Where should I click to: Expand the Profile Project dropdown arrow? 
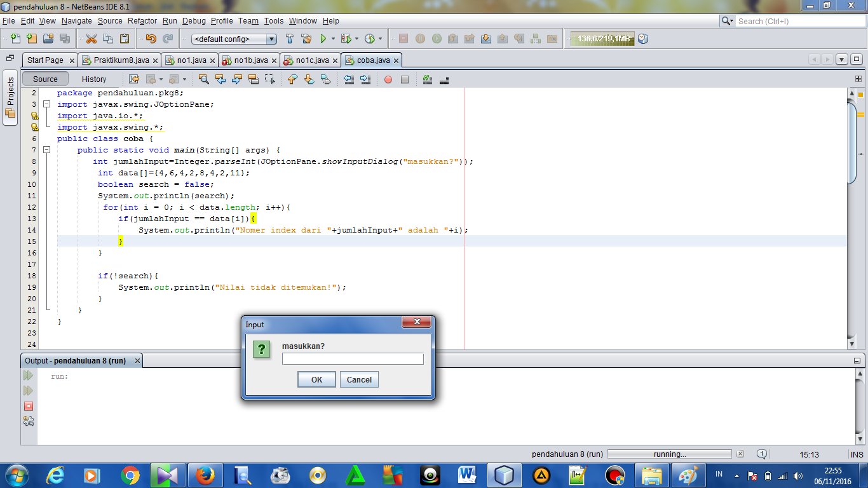tap(380, 39)
